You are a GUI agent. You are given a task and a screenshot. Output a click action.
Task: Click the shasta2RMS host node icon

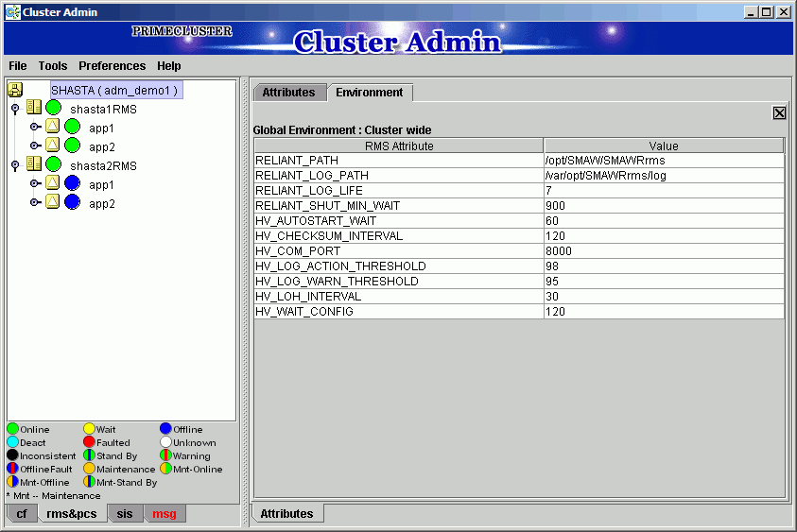(x=34, y=165)
